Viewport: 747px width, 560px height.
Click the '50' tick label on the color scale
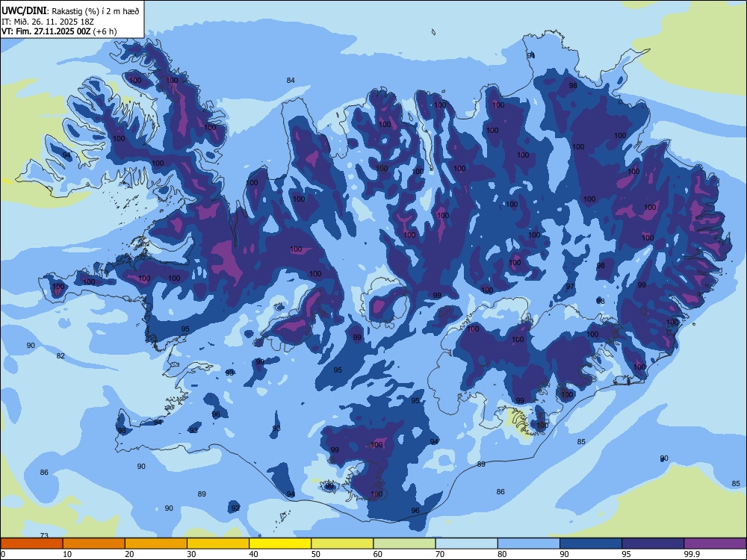point(315,554)
